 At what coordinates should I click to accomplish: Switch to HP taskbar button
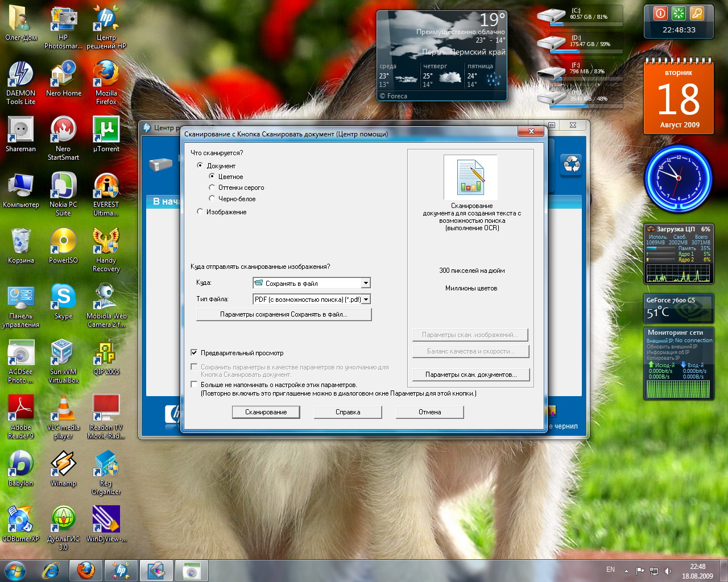[x=121, y=570]
